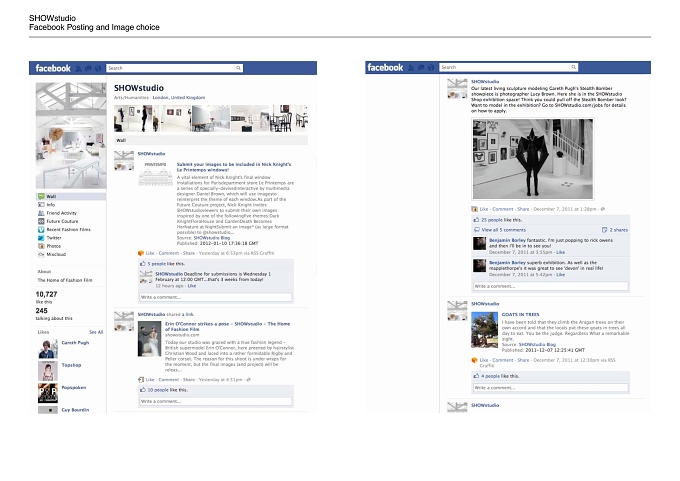
Task: Click 'London, United Kingdom' location link
Action: click(179, 98)
